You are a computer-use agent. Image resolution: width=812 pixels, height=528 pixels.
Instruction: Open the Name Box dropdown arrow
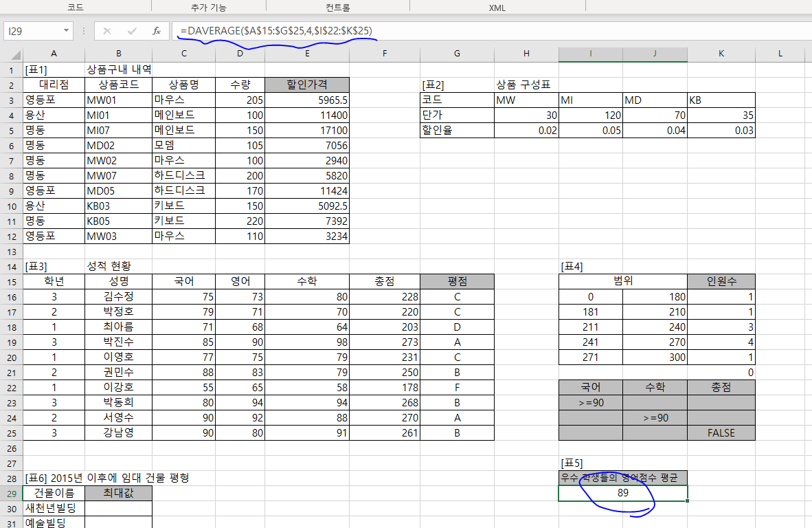(67, 31)
